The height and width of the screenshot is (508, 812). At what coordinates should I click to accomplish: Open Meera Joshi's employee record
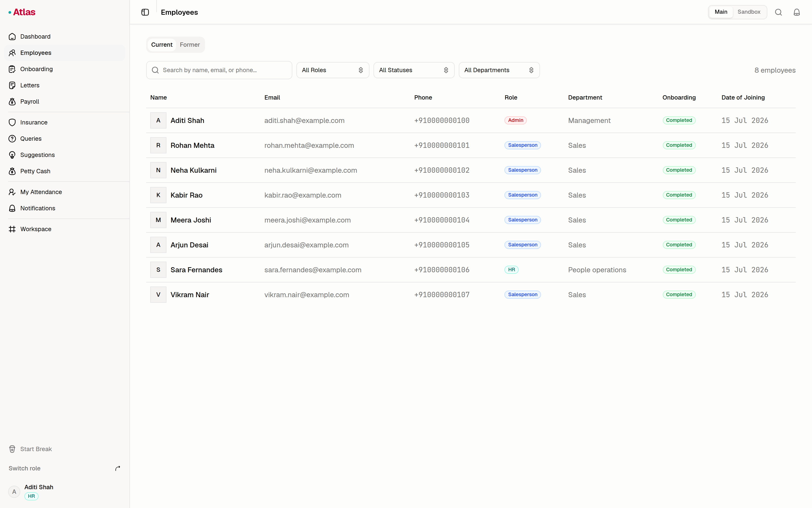tap(471, 220)
